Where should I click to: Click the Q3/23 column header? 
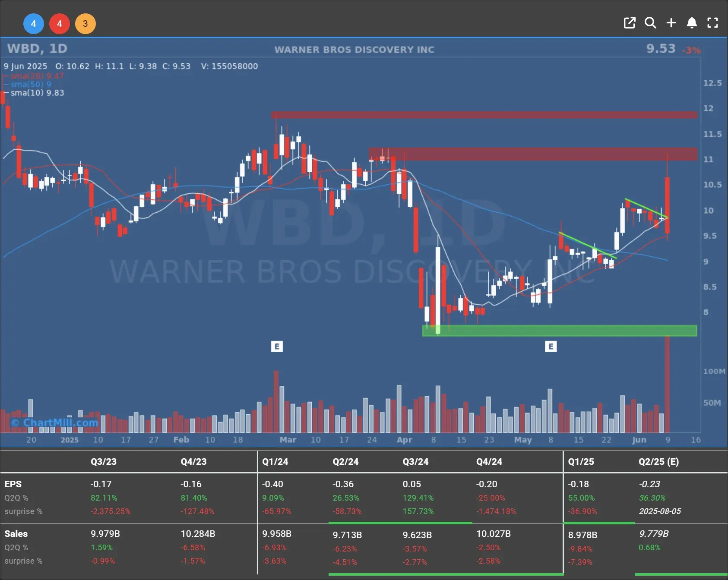coord(104,462)
